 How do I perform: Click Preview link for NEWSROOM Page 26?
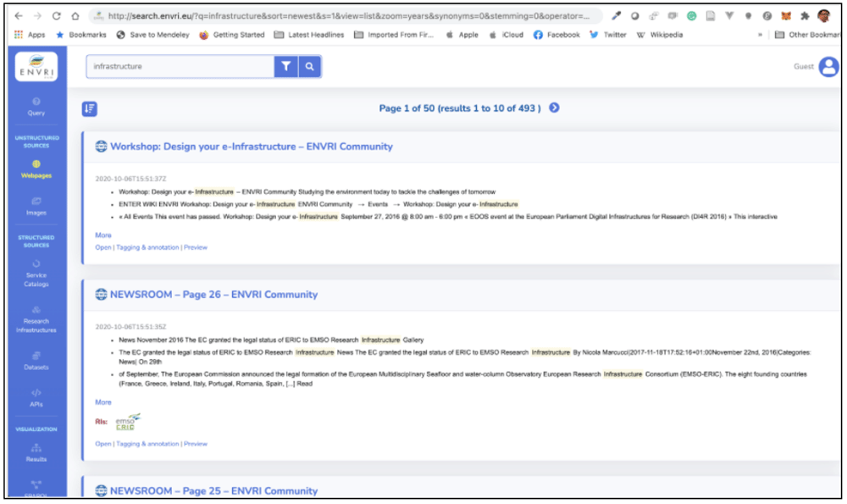pos(196,444)
